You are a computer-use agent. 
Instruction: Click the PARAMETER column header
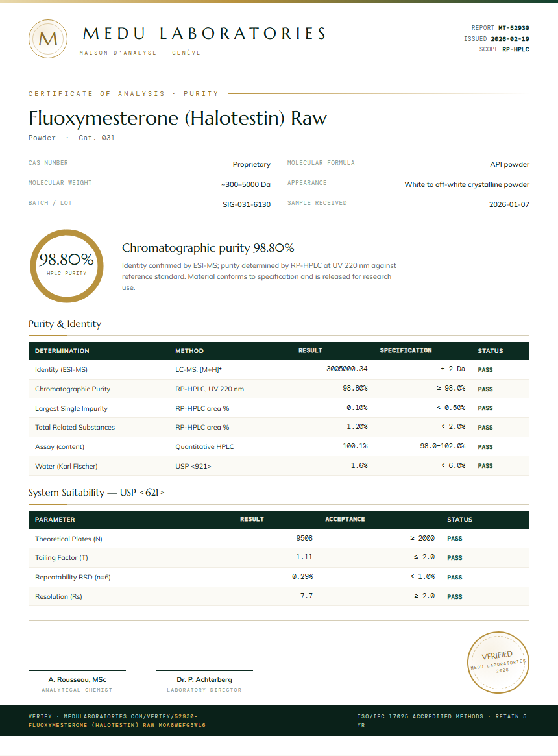click(x=55, y=520)
